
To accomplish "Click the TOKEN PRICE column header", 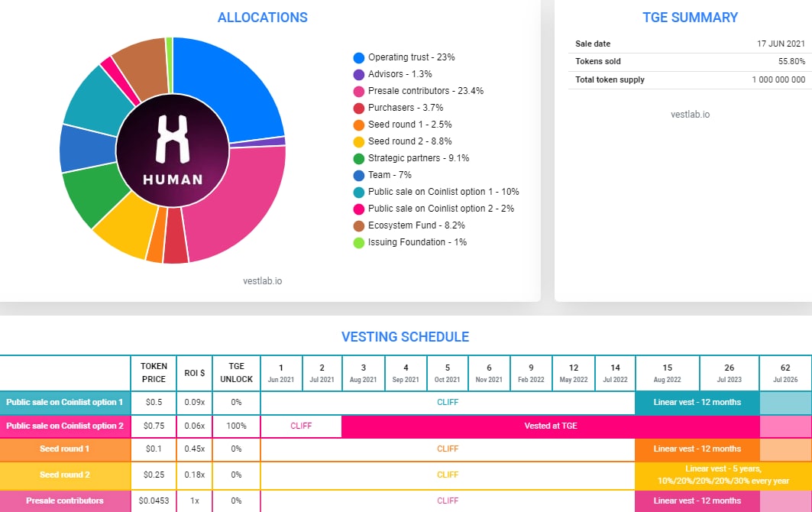I will 154,373.
